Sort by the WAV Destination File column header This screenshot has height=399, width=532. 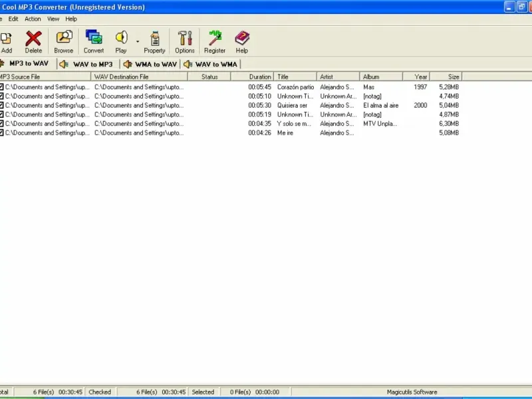click(x=139, y=76)
